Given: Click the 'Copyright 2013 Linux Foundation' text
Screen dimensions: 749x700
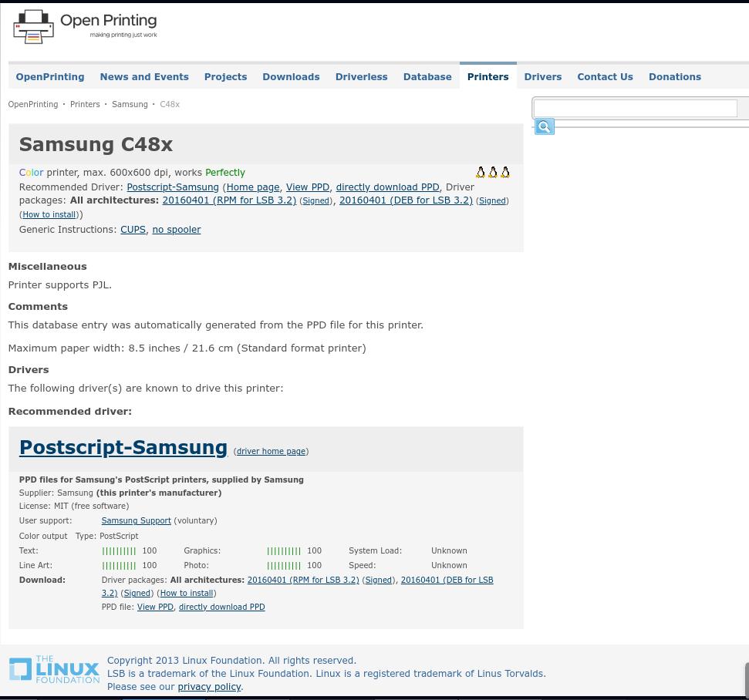Looking at the screenshot, I should pyautogui.click(x=231, y=661).
